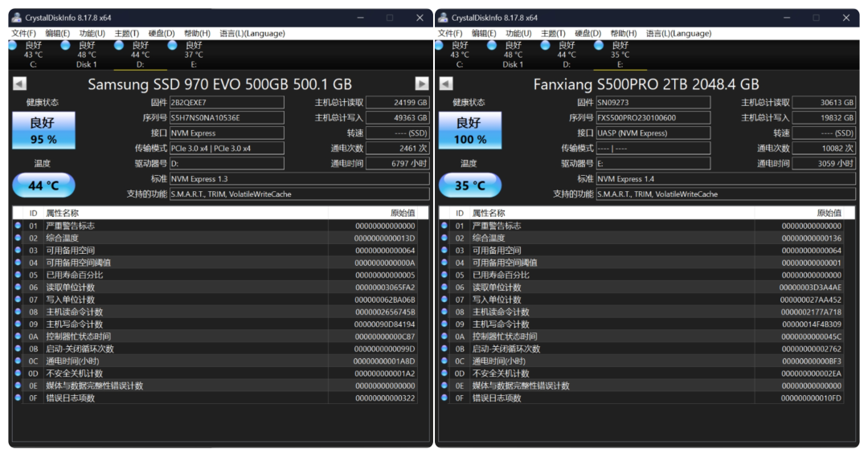Screen dimensions: 868x457
Task: Click host reads value 30613 GB
Action: click(824, 102)
